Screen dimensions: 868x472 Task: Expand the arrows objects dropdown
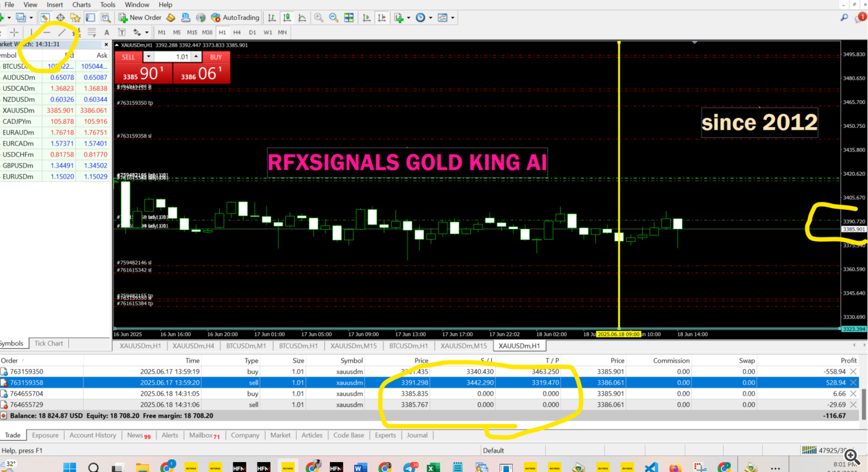click(147, 32)
